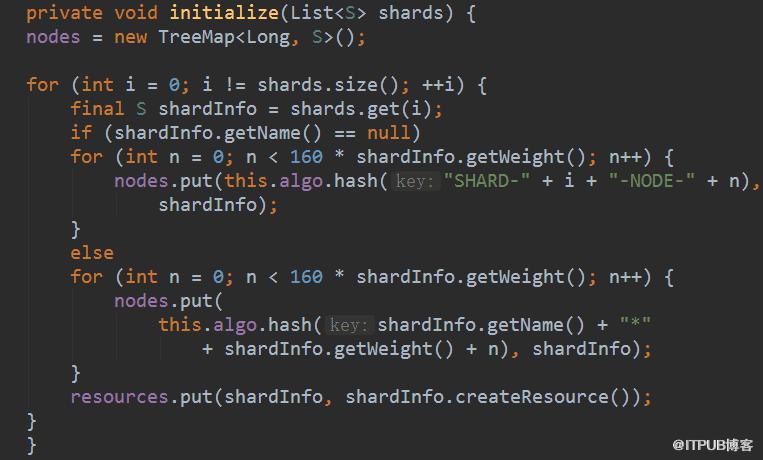
Task: Click the "void" return type keyword
Action: [136, 13]
